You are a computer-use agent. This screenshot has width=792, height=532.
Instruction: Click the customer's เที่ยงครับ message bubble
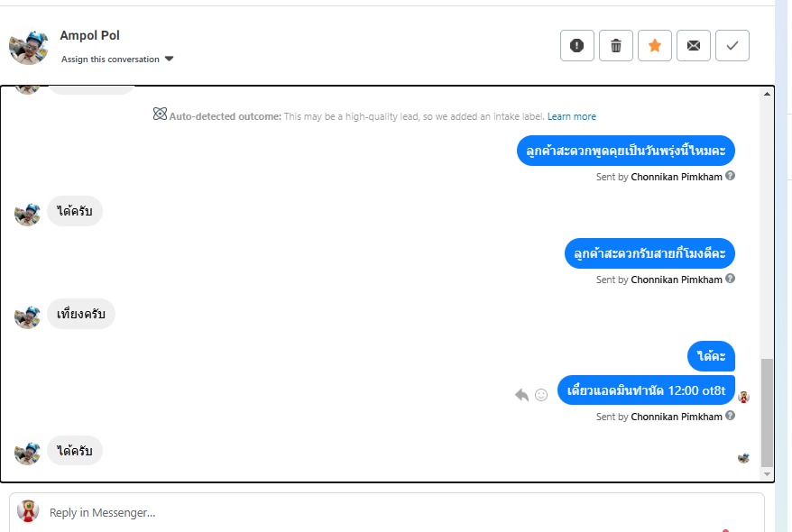80,314
